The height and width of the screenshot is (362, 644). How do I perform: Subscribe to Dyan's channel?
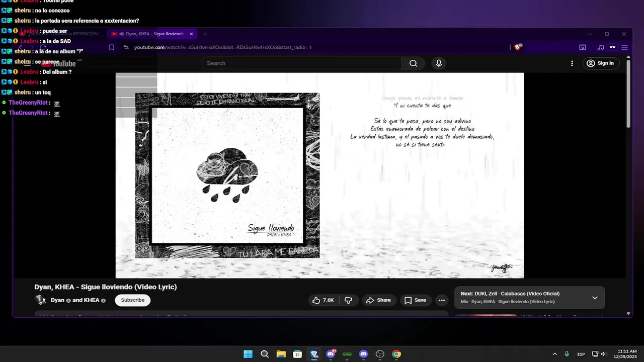pyautogui.click(x=133, y=300)
